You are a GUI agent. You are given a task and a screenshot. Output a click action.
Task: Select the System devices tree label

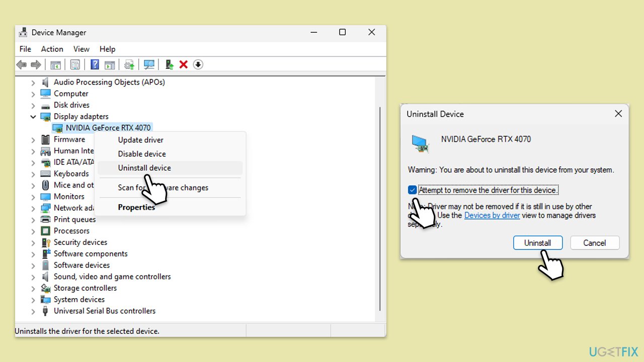pos(79,300)
